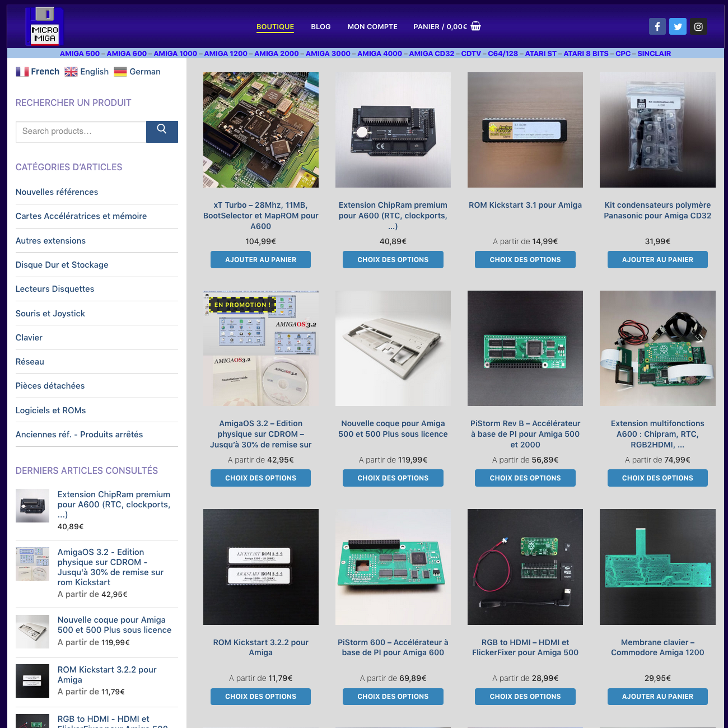Select SINCLAIR in platform bar
This screenshot has width=728, height=728.
pyautogui.click(x=654, y=54)
